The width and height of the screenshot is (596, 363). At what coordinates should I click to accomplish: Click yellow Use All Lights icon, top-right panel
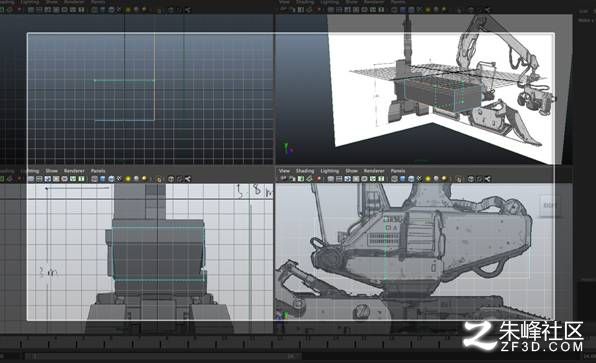428,10
